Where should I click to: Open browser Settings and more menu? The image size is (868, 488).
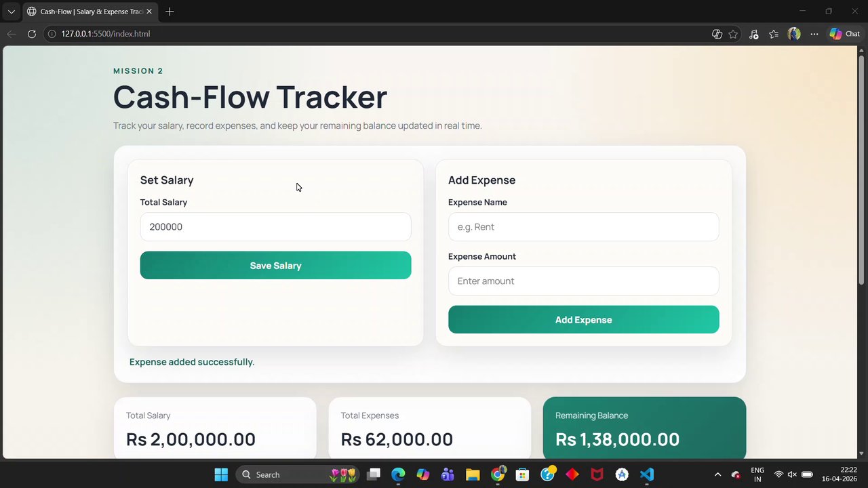[x=814, y=34]
